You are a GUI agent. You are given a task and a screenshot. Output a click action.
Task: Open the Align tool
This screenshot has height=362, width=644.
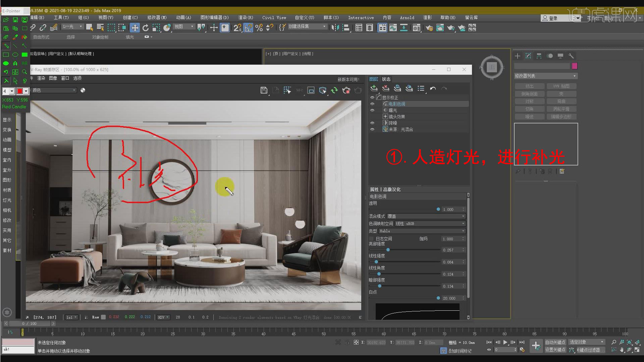coord(346,28)
